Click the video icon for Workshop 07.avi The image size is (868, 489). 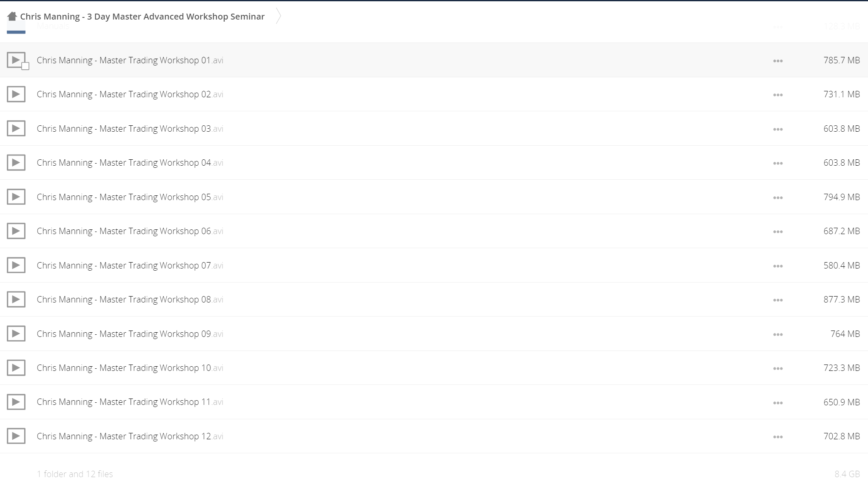[16, 265]
